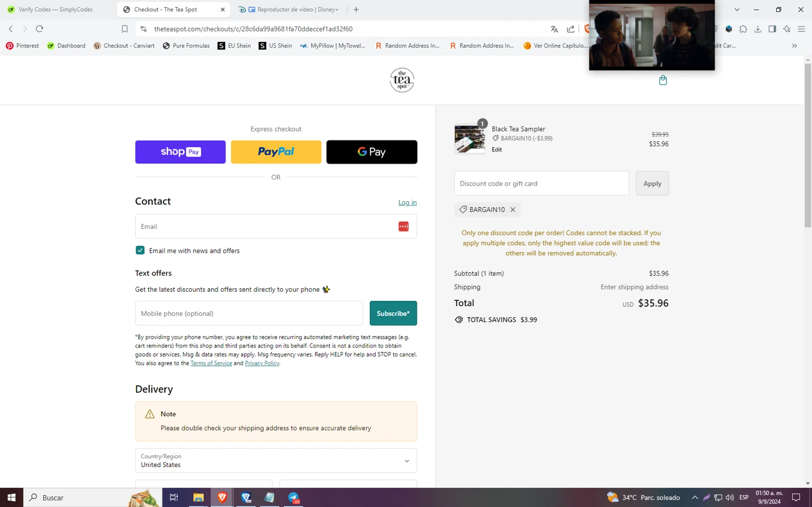Click the translate page icon
The image size is (812, 507).
[x=554, y=29]
